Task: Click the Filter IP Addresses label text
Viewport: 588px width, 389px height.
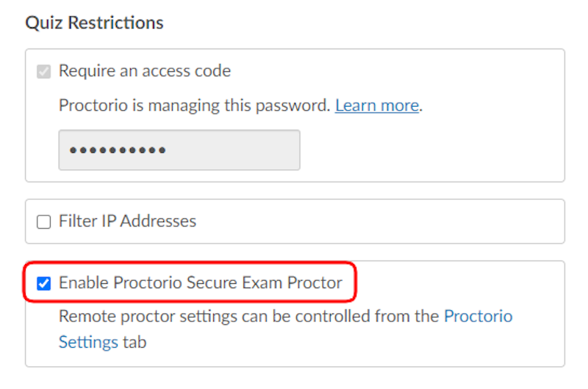Action: 127,221
